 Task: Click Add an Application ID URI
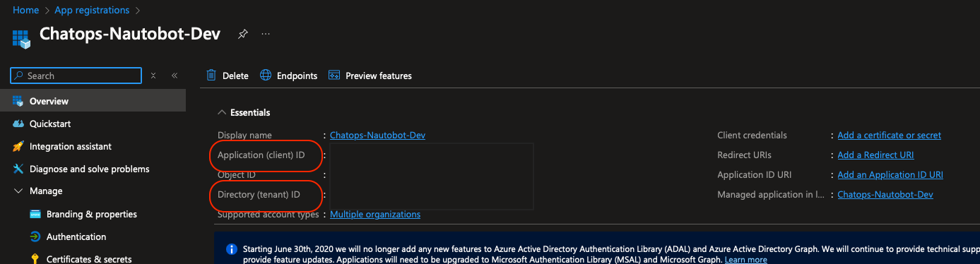click(x=890, y=174)
